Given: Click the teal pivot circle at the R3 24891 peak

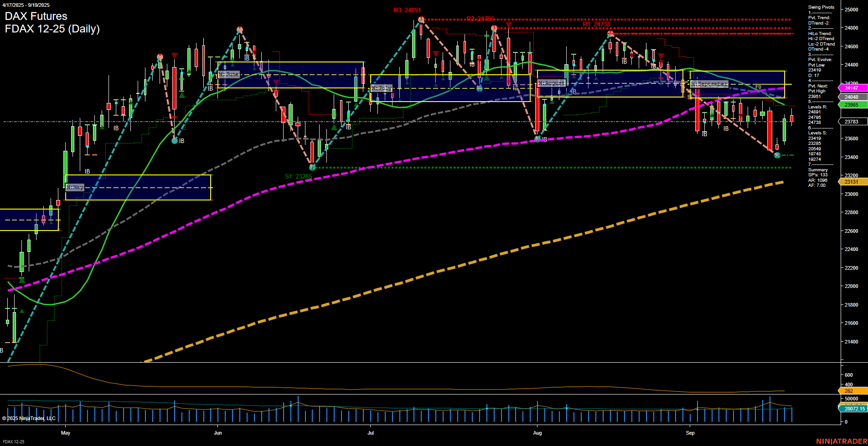Looking at the screenshot, I should point(420,19).
